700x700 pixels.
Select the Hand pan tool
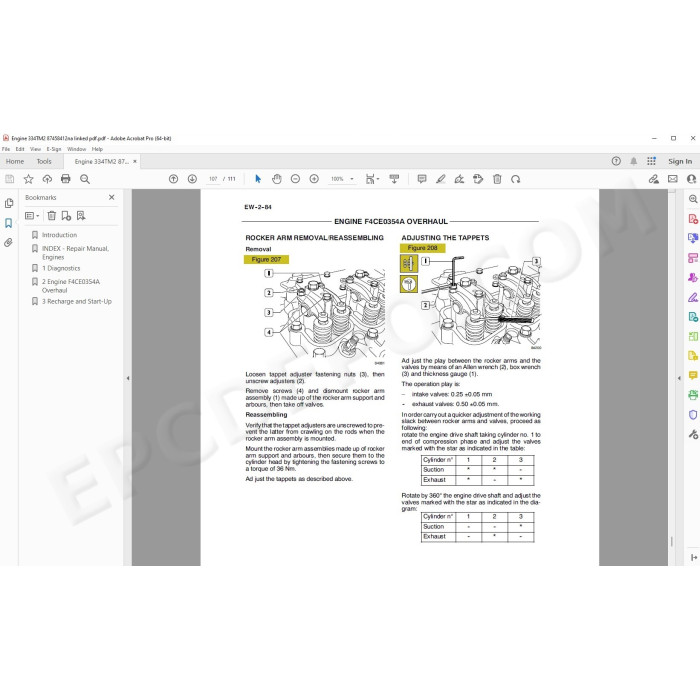pos(277,179)
